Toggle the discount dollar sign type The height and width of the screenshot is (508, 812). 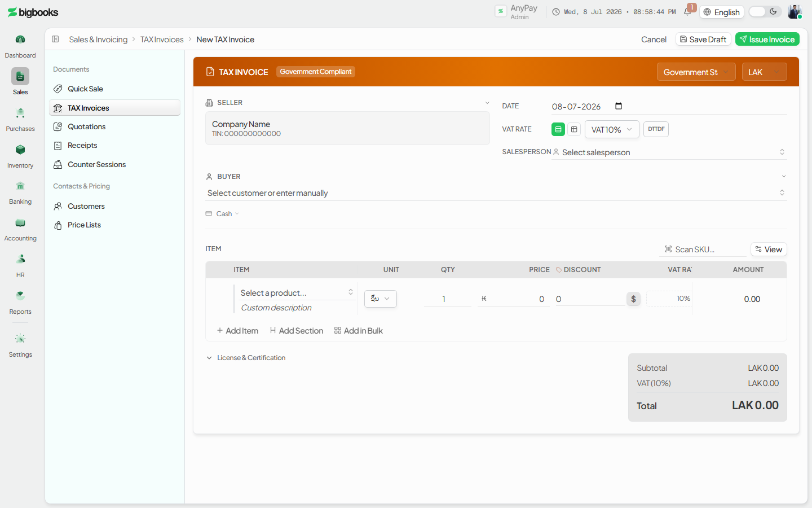(633, 299)
